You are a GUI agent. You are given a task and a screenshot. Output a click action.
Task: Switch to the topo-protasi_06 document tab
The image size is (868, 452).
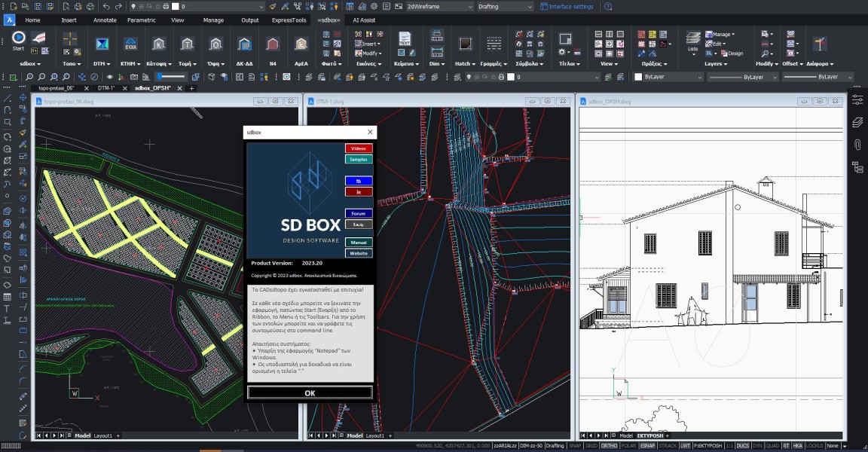pos(57,88)
